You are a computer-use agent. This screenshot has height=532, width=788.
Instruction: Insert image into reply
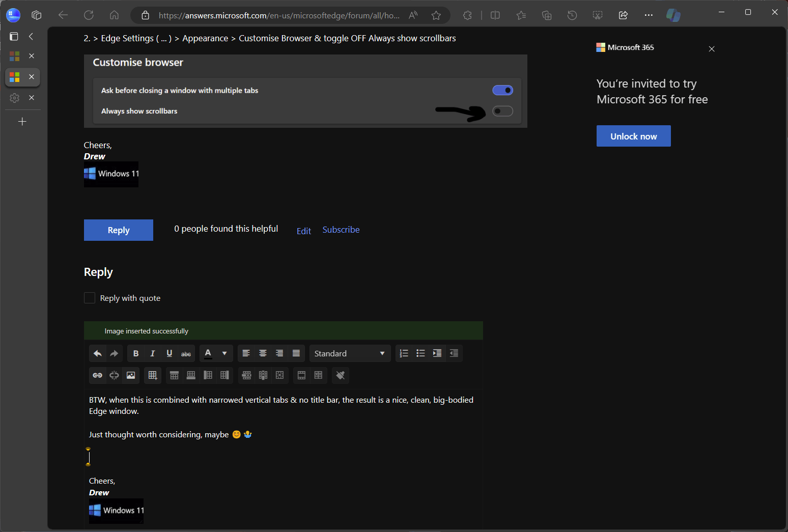[x=131, y=375]
